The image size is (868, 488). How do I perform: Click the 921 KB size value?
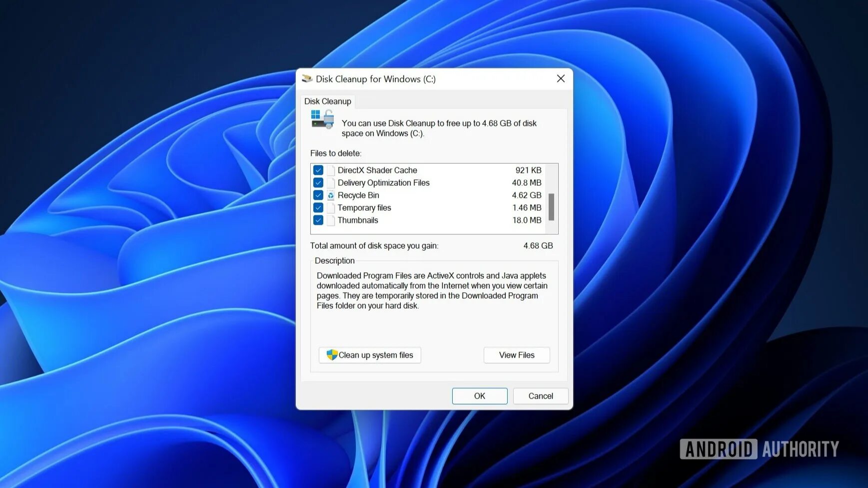pos(528,170)
